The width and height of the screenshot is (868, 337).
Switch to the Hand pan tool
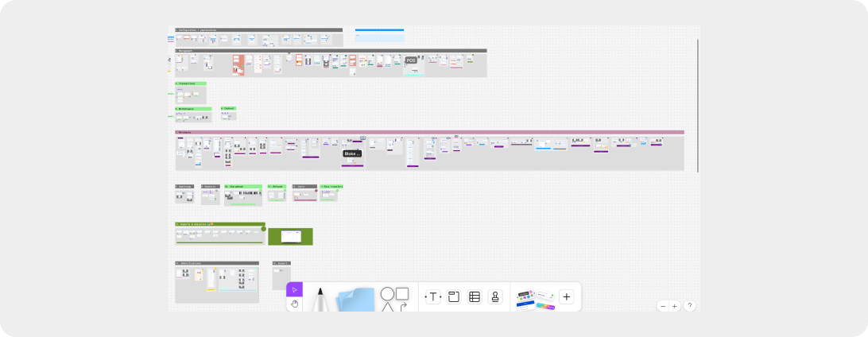(294, 304)
